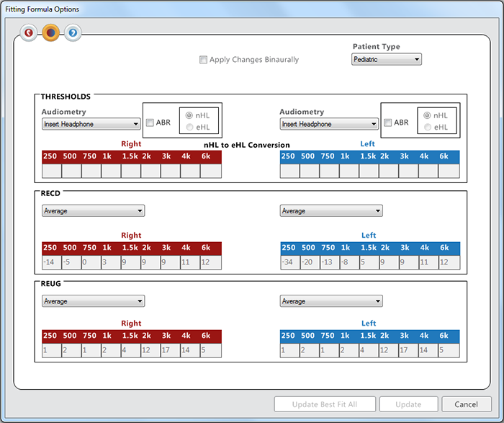Click the Fitting Formula Options title bar
The width and height of the screenshot is (504, 423).
tap(252, 9)
